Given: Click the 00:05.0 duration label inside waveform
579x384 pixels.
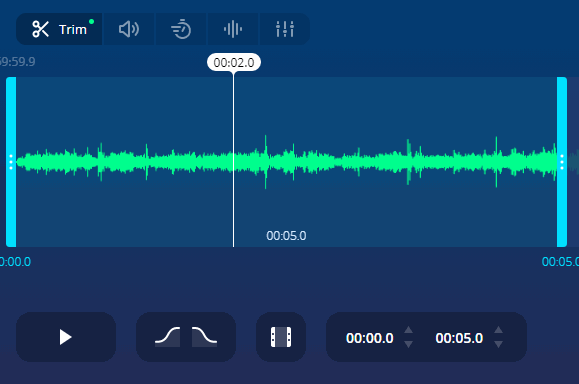Looking at the screenshot, I should [x=286, y=236].
